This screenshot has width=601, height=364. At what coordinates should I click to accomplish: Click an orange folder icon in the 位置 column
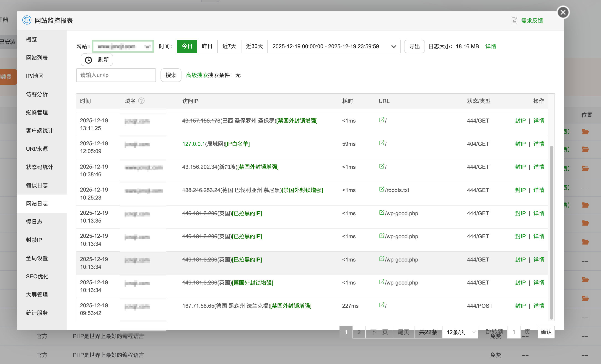586,132
